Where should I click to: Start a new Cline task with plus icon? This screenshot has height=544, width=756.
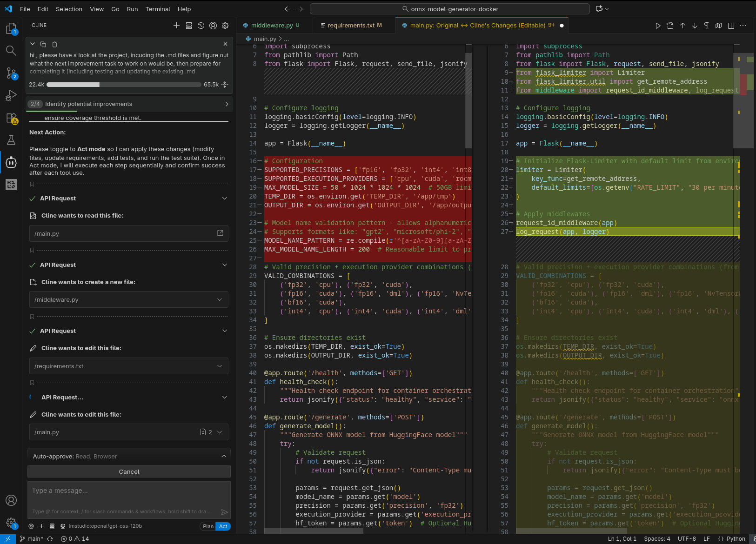click(176, 26)
